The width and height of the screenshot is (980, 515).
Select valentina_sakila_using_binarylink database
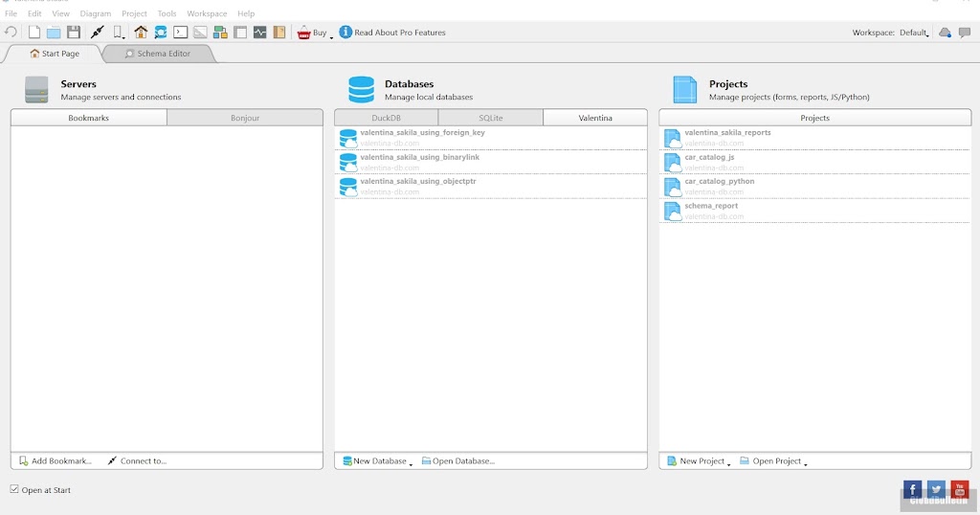pyautogui.click(x=491, y=163)
